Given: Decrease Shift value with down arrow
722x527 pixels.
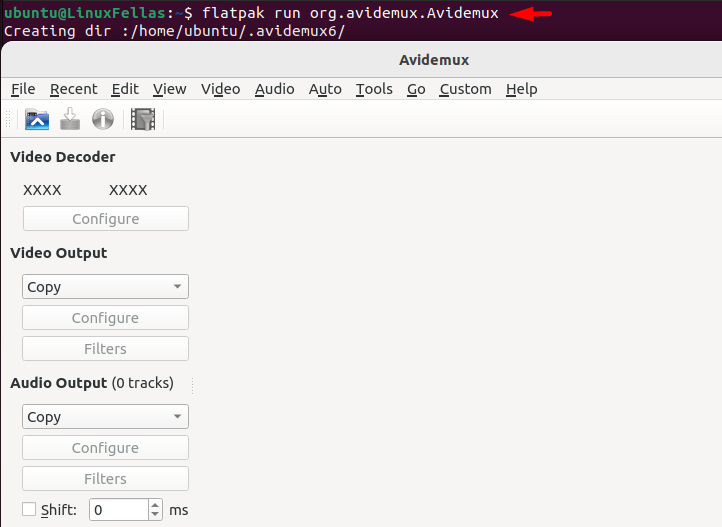Looking at the screenshot, I should point(155,515).
